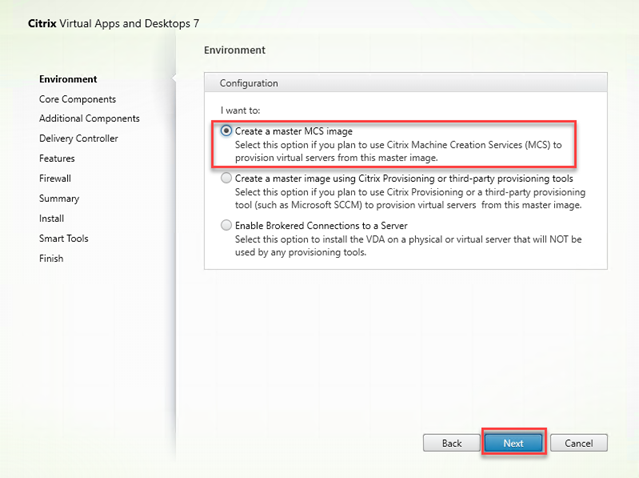The width and height of the screenshot is (639, 478).
Task: View the Summary step
Action: tap(59, 198)
